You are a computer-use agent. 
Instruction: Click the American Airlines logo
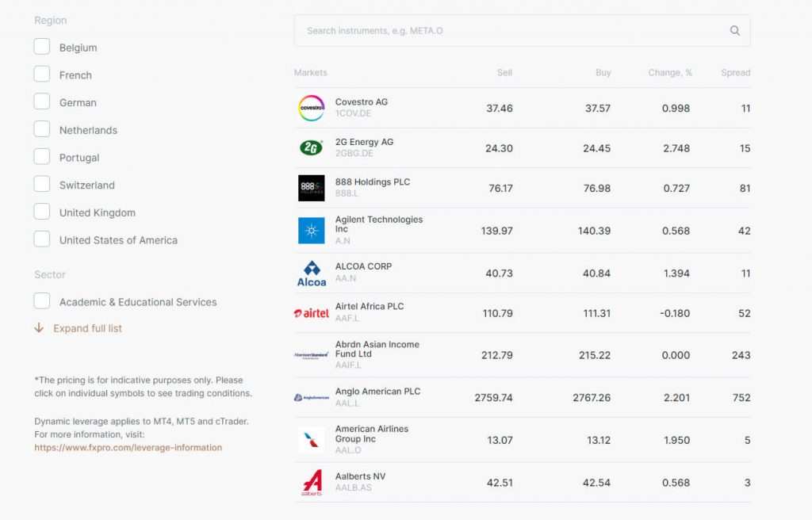pyautogui.click(x=311, y=440)
